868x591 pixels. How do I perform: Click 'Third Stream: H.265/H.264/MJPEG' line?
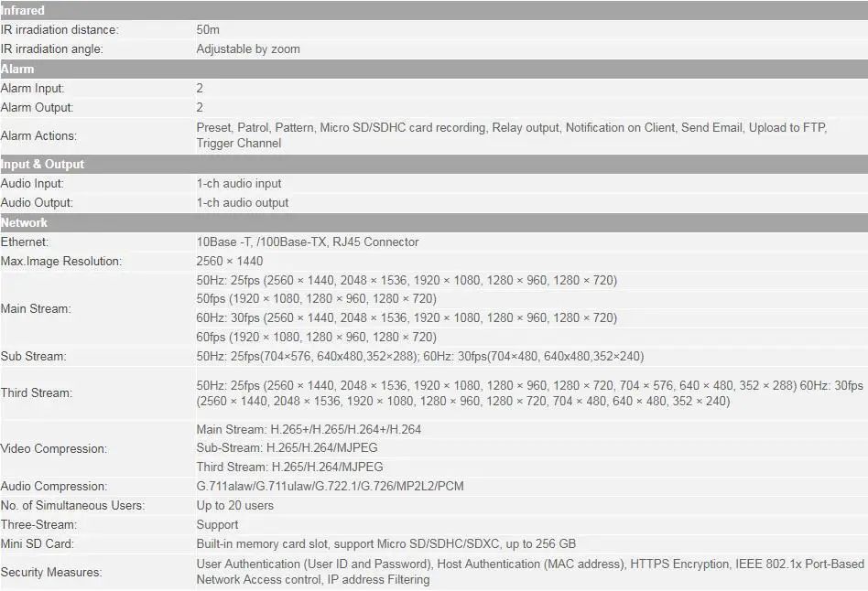289,467
